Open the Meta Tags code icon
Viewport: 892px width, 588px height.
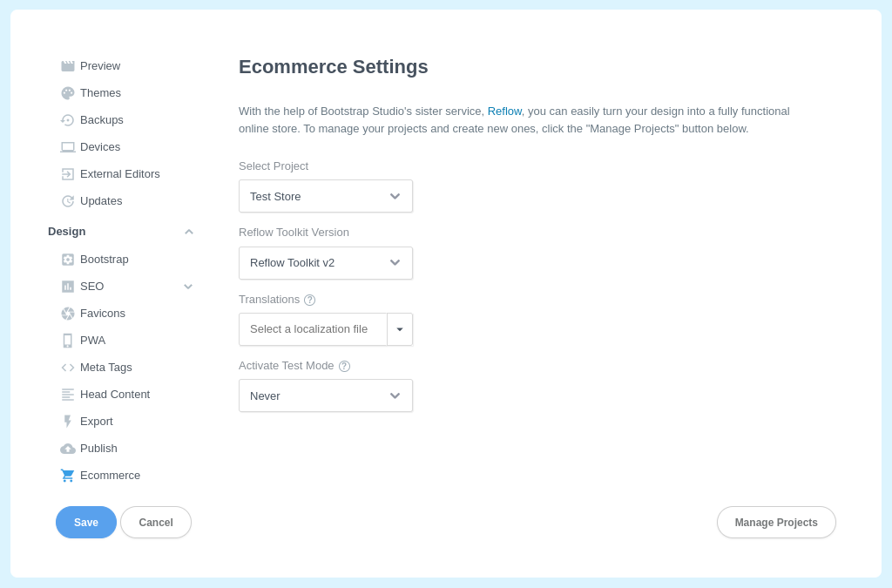coord(67,367)
